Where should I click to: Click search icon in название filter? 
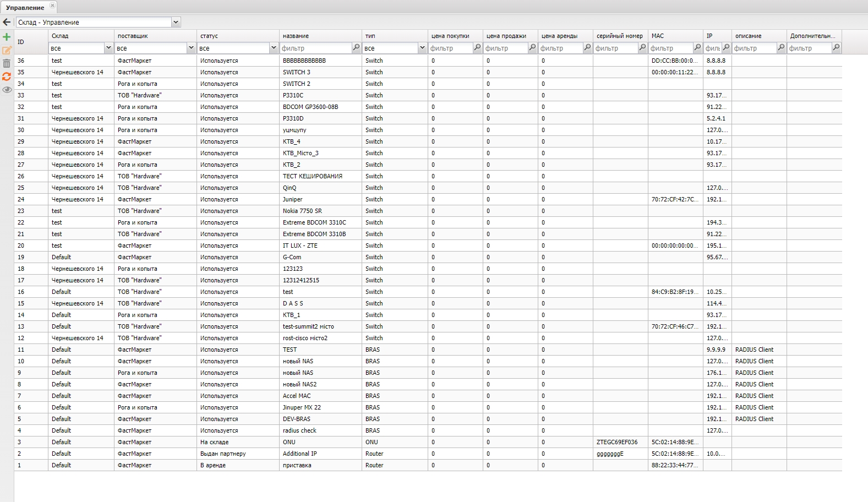tap(356, 48)
